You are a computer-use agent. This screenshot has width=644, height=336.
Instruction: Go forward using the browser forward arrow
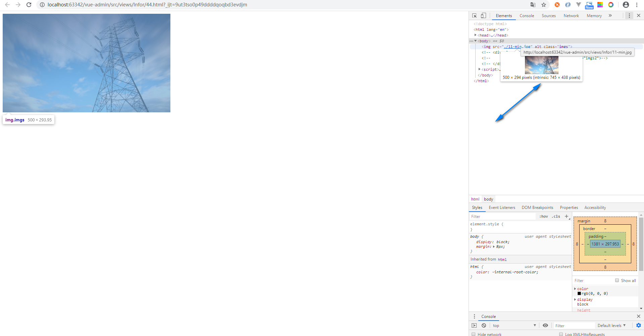click(x=18, y=5)
